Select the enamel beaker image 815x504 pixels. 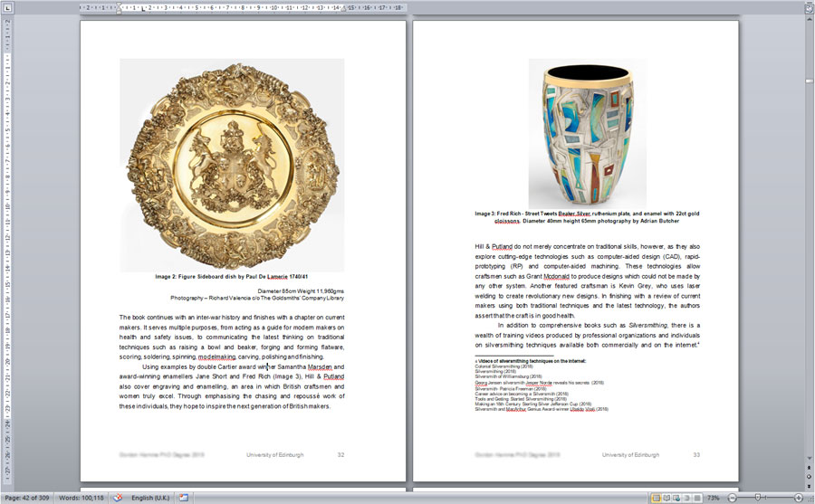point(588,134)
